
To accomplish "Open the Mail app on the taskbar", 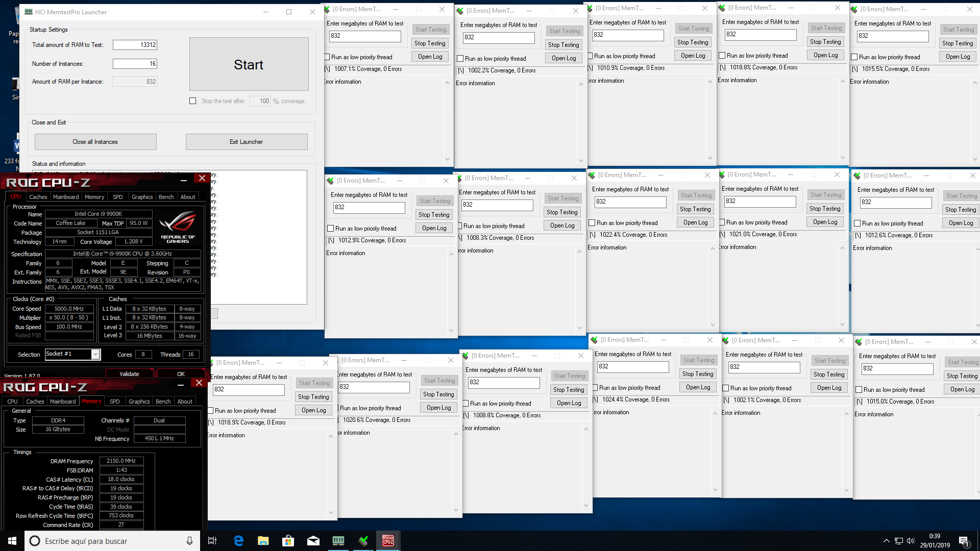I will (313, 541).
